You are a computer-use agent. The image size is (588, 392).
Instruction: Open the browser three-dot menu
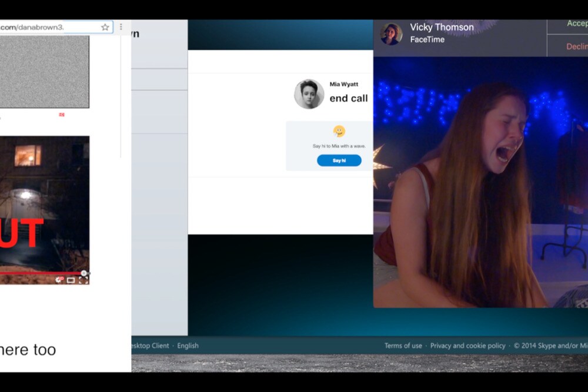pyautogui.click(x=121, y=27)
